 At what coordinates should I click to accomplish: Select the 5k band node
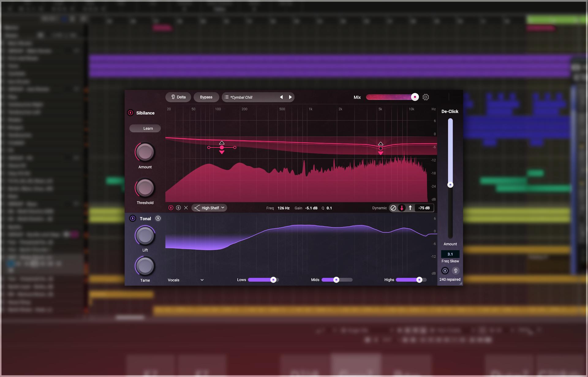click(381, 148)
